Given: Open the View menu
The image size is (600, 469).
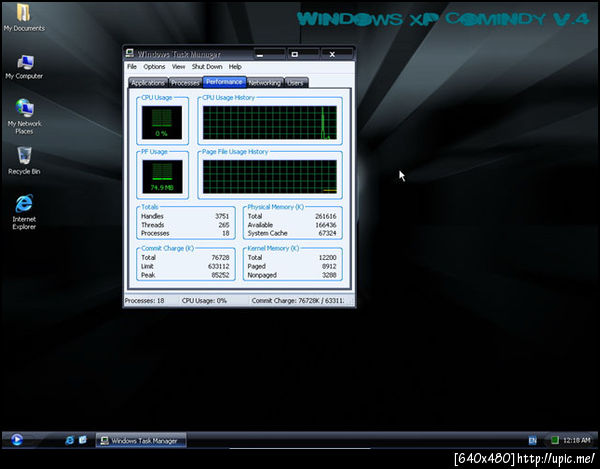Looking at the screenshot, I should click(x=178, y=67).
